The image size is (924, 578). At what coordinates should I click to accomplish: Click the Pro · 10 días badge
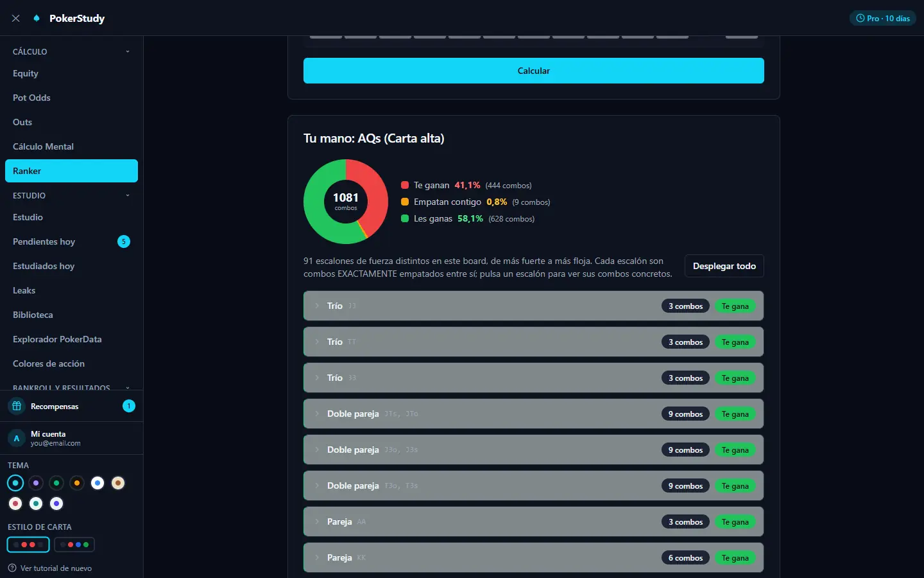[x=882, y=18]
